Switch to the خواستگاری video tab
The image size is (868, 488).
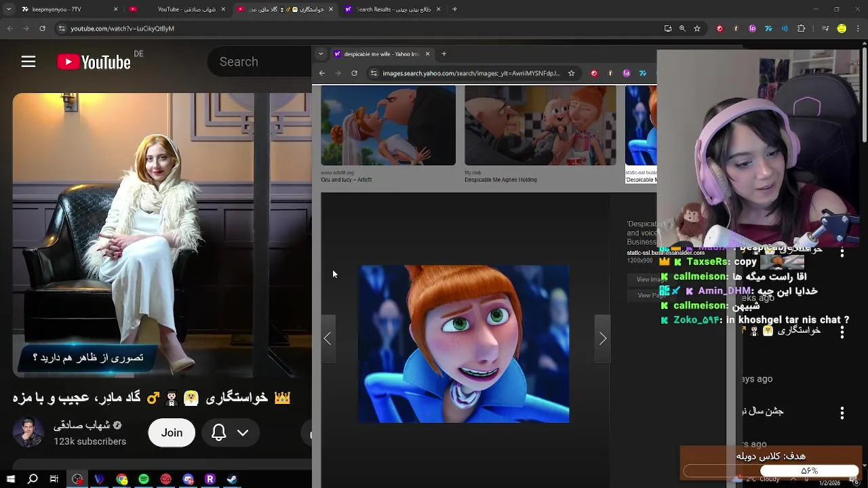(x=285, y=9)
